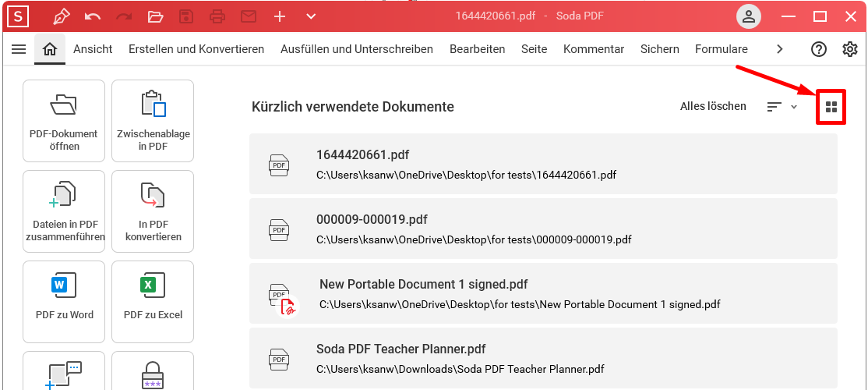Click the Soda PDF logo icon
This screenshot has width=868, height=390.
coord(19,16)
